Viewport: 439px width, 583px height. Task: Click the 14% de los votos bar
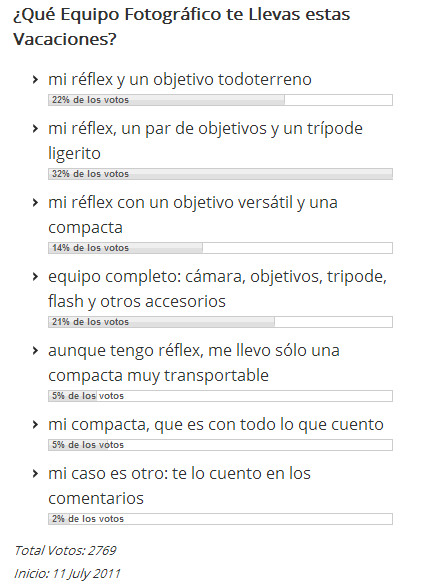(x=220, y=248)
